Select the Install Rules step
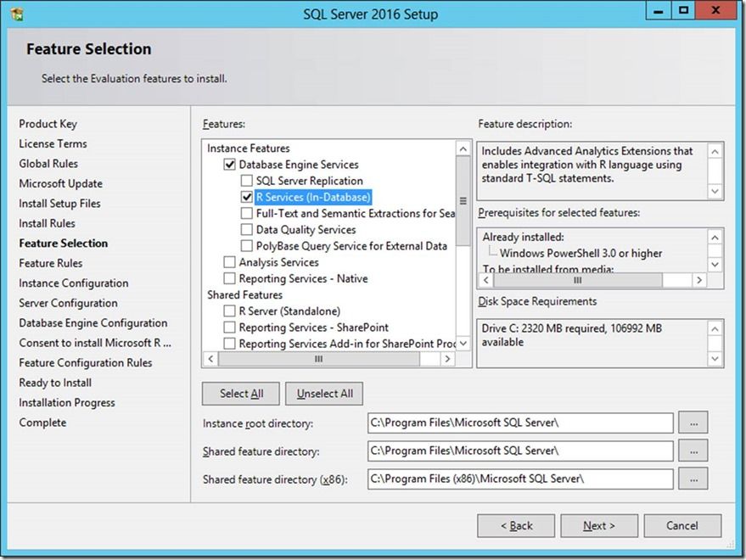Screen dimensions: 746x560 [47, 224]
